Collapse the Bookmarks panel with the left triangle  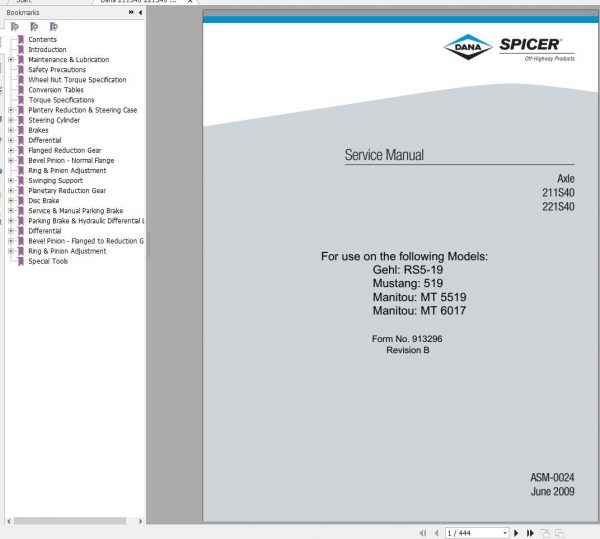140,12
